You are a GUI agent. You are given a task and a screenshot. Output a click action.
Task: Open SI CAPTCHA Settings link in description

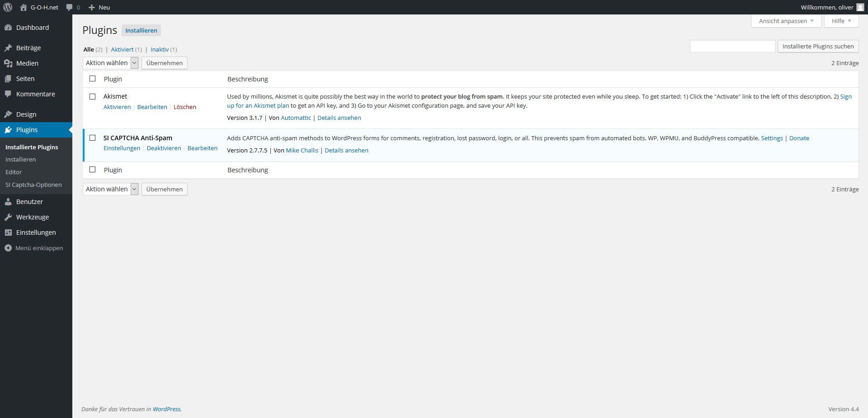(772, 138)
